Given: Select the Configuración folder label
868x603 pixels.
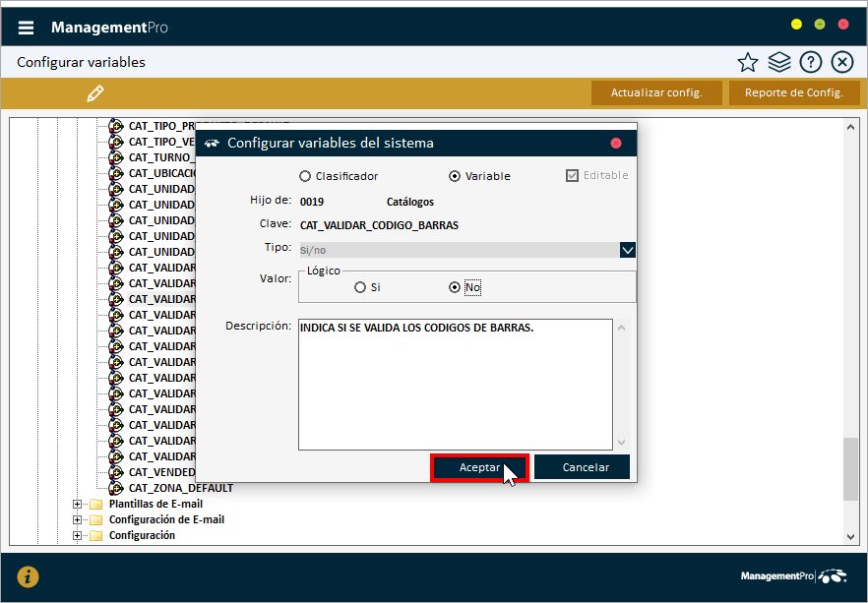Looking at the screenshot, I should tap(142, 535).
